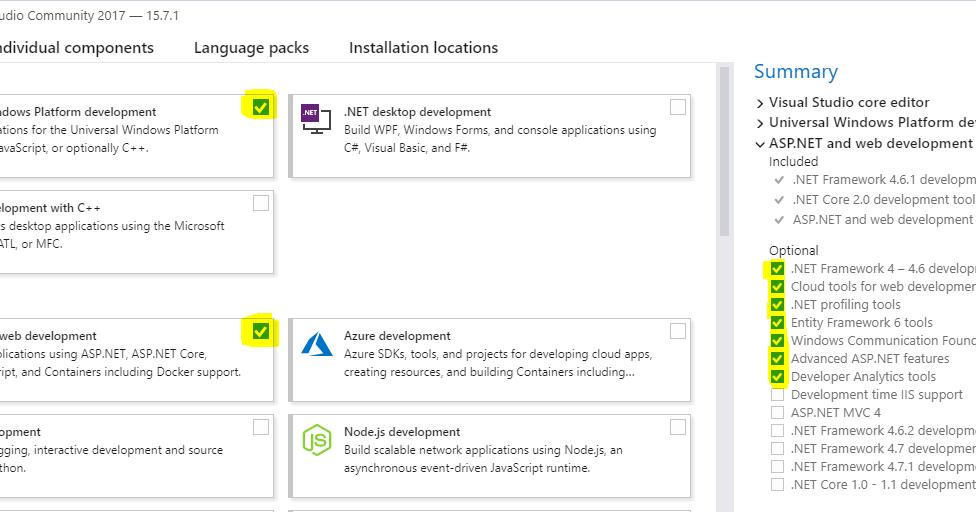Check ASP.NET MVC 4 optional component
The width and height of the screenshot is (976, 512).
click(x=777, y=413)
